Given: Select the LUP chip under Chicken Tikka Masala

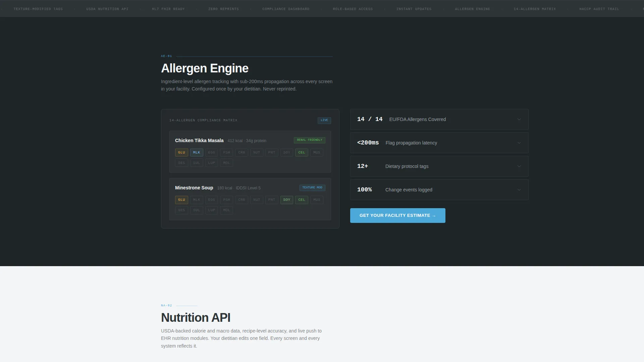Looking at the screenshot, I should 212,163.
